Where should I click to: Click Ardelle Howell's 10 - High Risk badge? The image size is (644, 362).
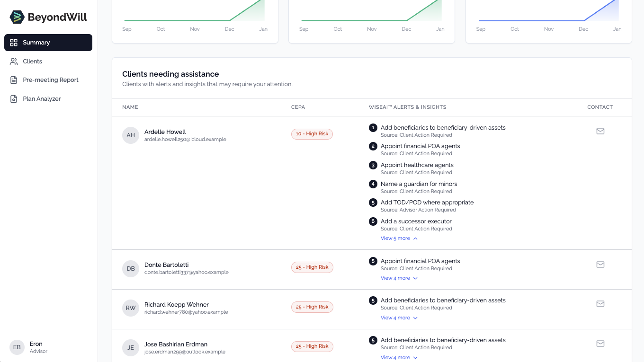312,134
